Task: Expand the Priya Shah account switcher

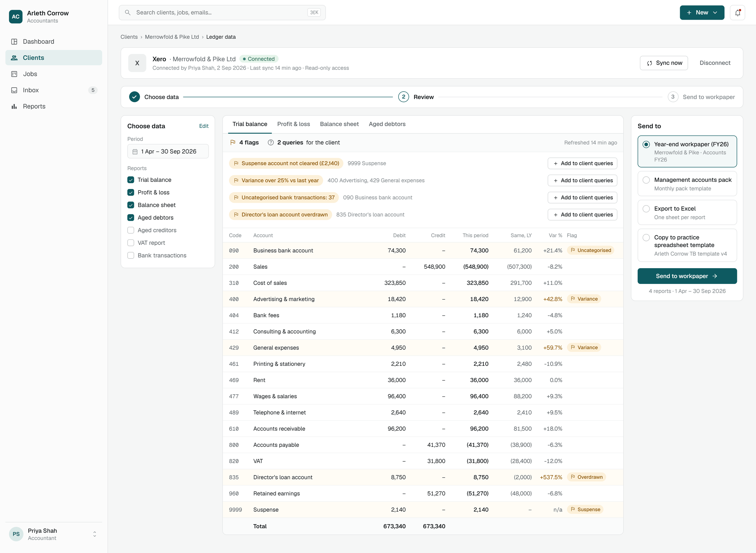Action: [95, 534]
